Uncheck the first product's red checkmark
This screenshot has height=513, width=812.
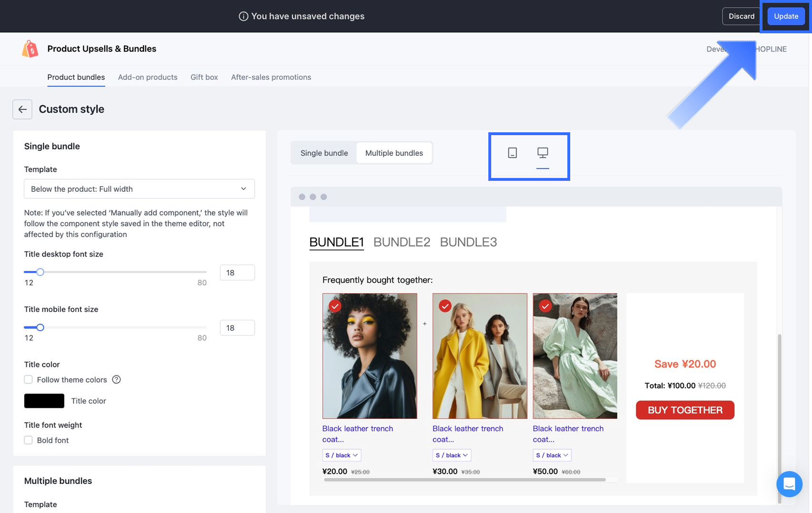coord(335,306)
